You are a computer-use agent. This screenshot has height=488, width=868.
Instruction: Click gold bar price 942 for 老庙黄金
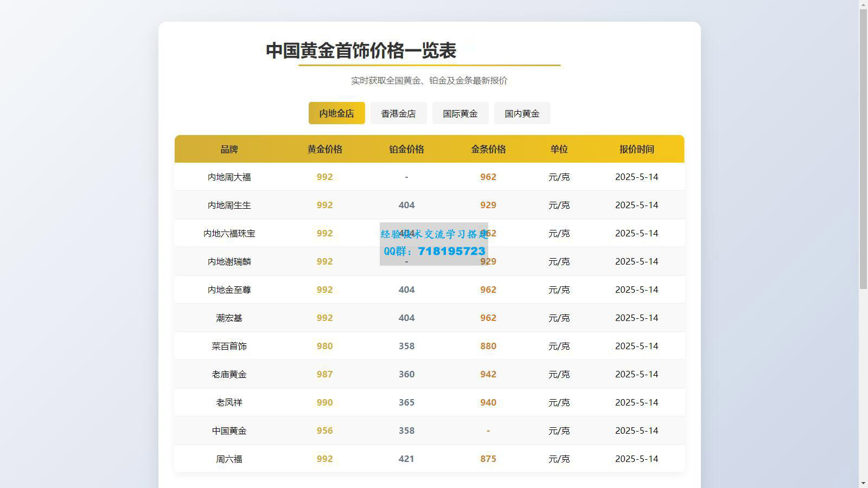point(488,374)
